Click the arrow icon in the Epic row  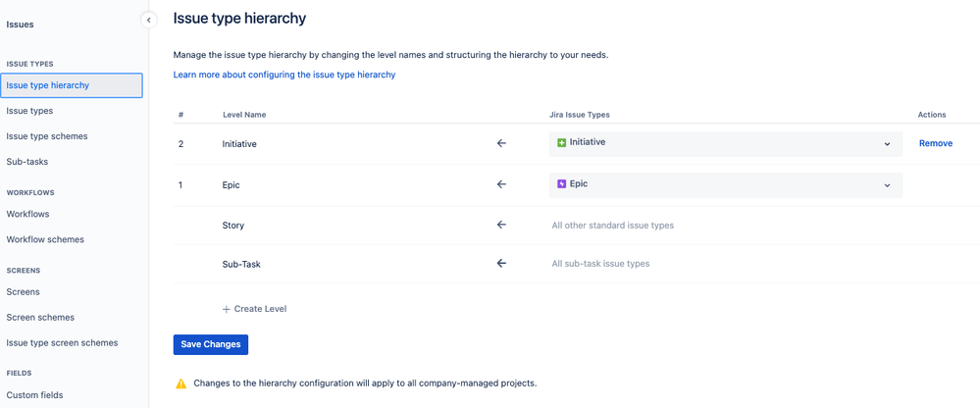click(501, 184)
